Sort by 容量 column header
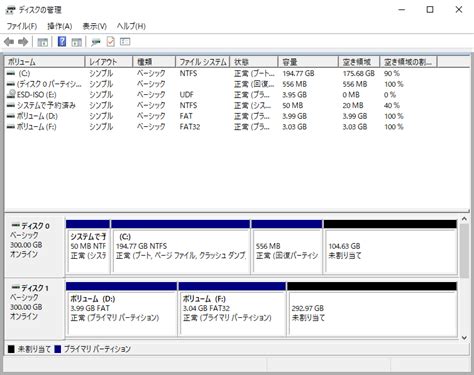Viewport: 474px width, 375px height. click(308, 62)
